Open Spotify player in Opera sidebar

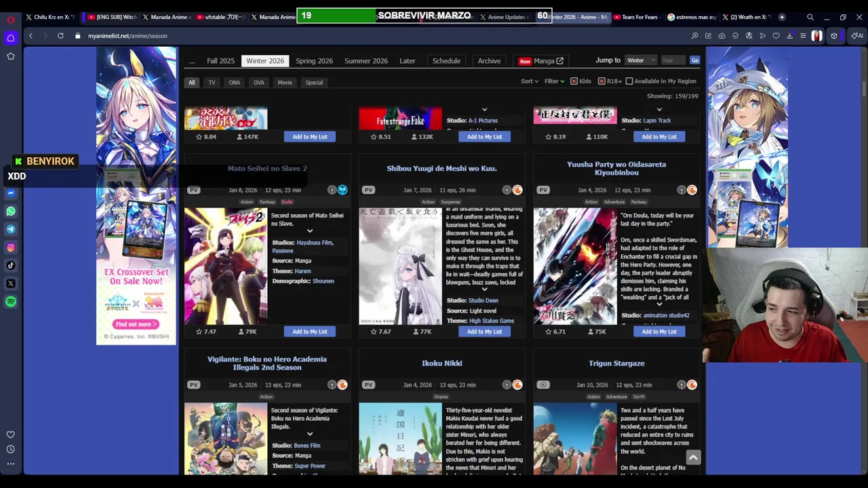pos(11,302)
